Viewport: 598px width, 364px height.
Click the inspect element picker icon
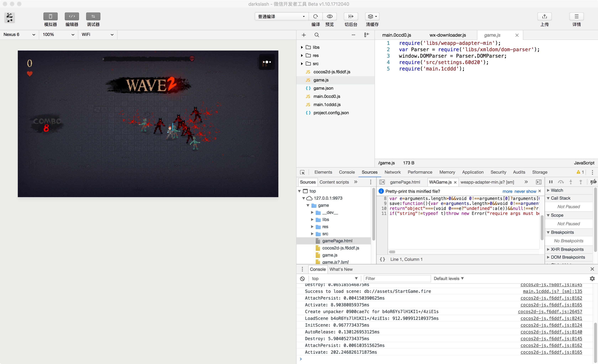[302, 172]
